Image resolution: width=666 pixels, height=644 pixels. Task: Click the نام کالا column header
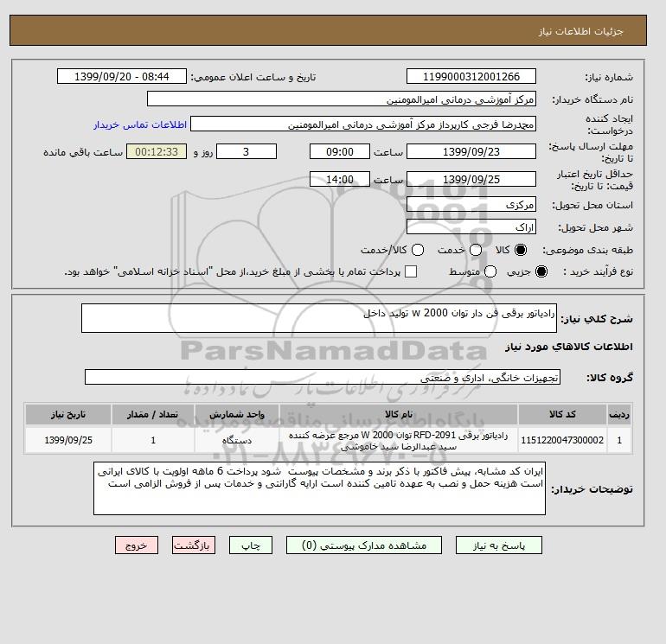399,414
